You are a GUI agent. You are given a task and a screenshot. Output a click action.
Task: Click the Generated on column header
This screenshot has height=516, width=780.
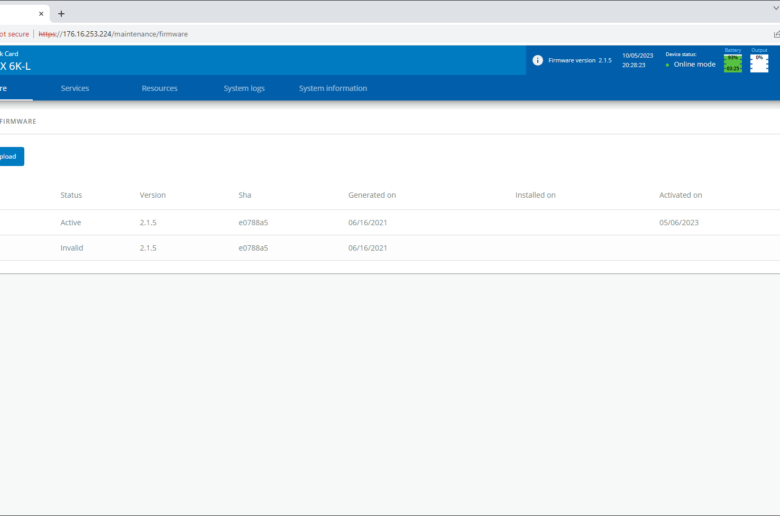(372, 195)
